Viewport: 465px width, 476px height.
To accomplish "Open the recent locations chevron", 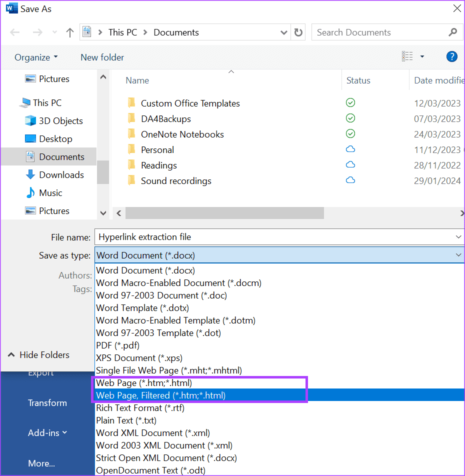I will pyautogui.click(x=54, y=32).
